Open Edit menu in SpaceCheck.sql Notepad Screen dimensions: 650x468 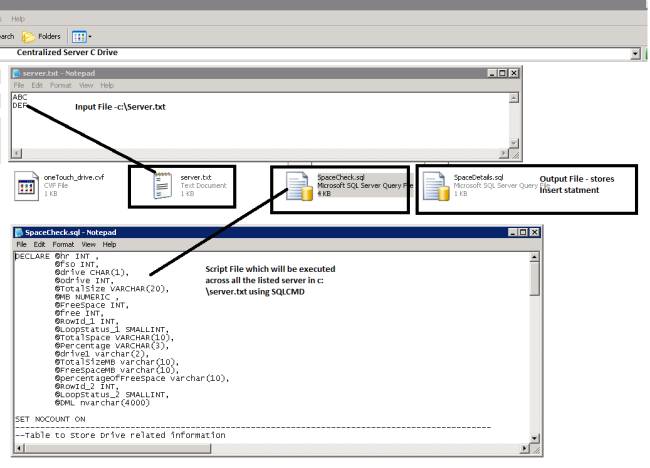pos(39,245)
